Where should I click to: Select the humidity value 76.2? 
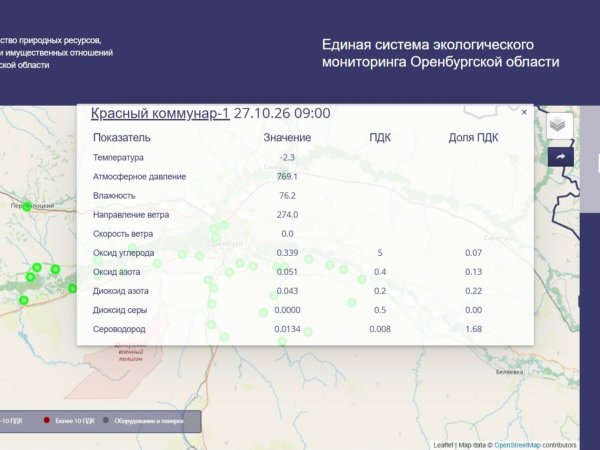(x=287, y=196)
